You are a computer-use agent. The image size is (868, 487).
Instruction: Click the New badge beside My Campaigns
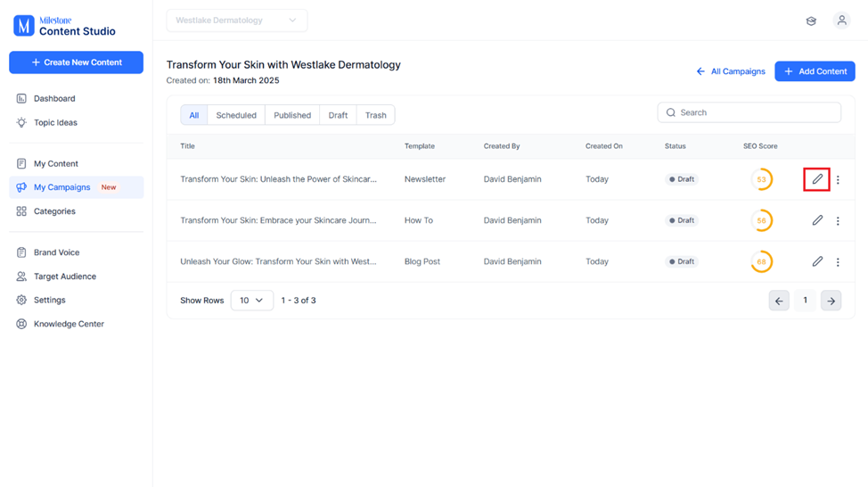click(x=109, y=187)
